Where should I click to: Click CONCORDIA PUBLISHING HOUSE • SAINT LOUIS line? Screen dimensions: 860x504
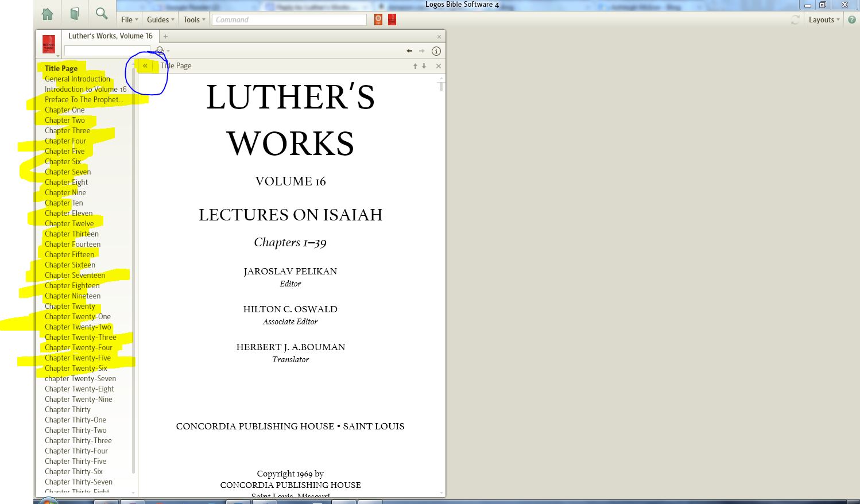[x=290, y=426]
